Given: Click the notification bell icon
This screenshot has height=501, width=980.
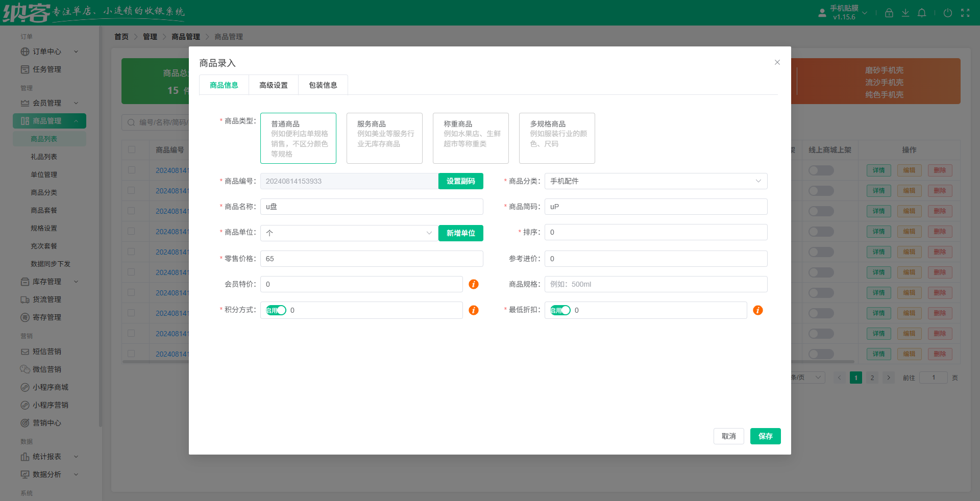Looking at the screenshot, I should pos(922,12).
